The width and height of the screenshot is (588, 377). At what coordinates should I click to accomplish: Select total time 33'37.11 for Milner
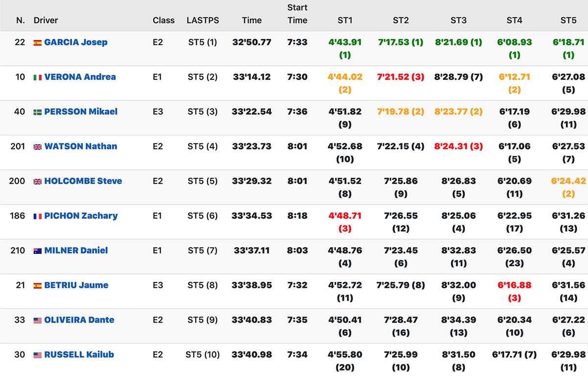pos(252,251)
